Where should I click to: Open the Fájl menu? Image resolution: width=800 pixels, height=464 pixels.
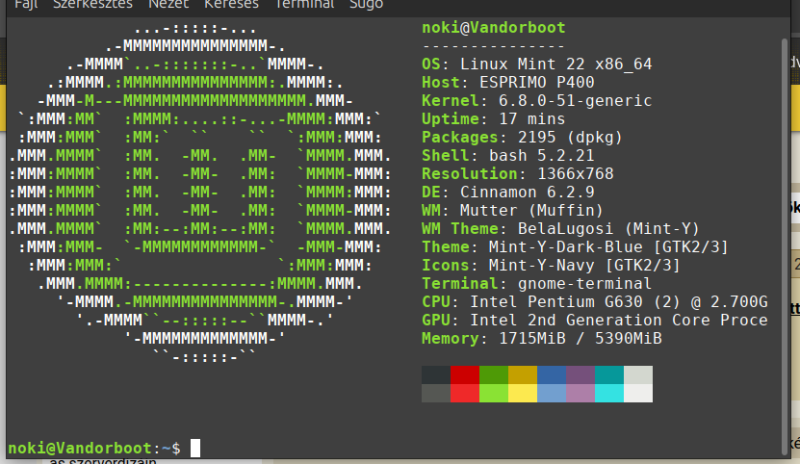(27, 4)
